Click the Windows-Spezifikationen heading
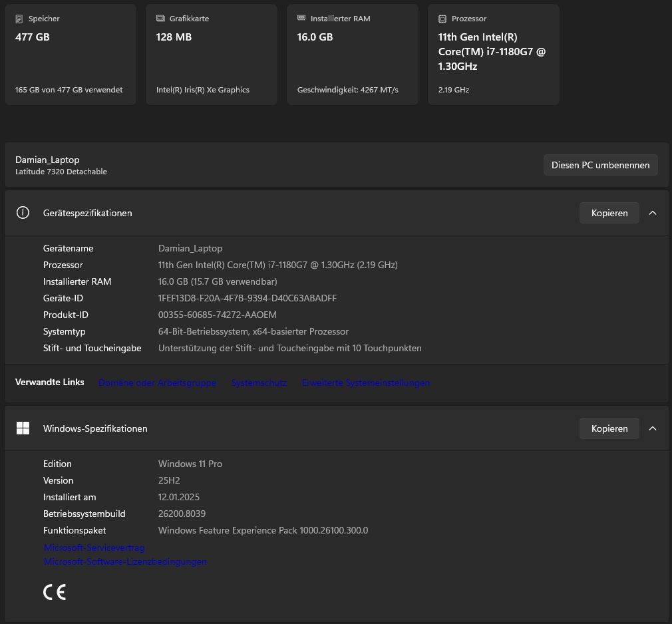 click(95, 428)
